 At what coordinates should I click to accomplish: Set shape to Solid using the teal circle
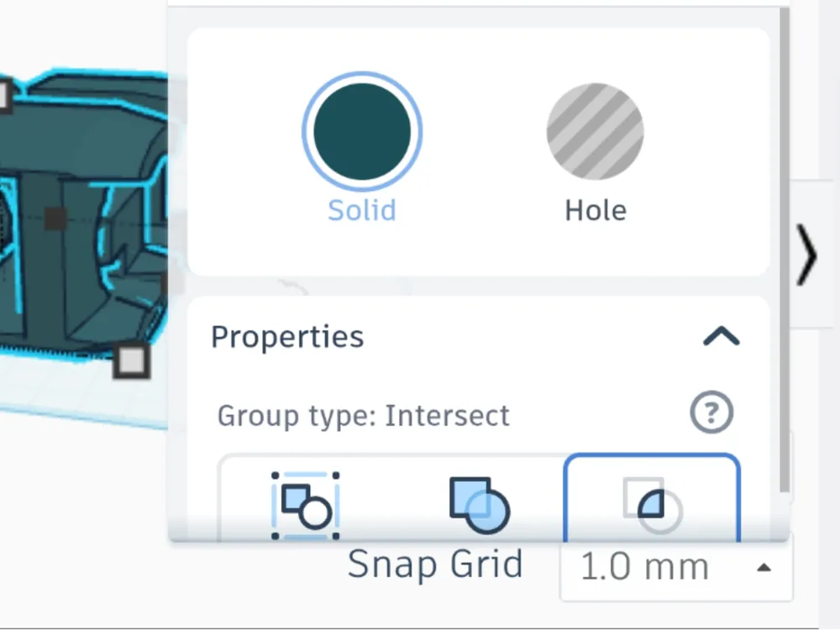pyautogui.click(x=362, y=132)
